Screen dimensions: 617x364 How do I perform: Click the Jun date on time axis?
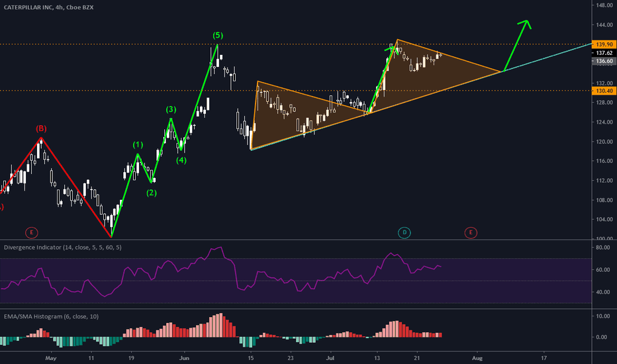click(x=184, y=358)
